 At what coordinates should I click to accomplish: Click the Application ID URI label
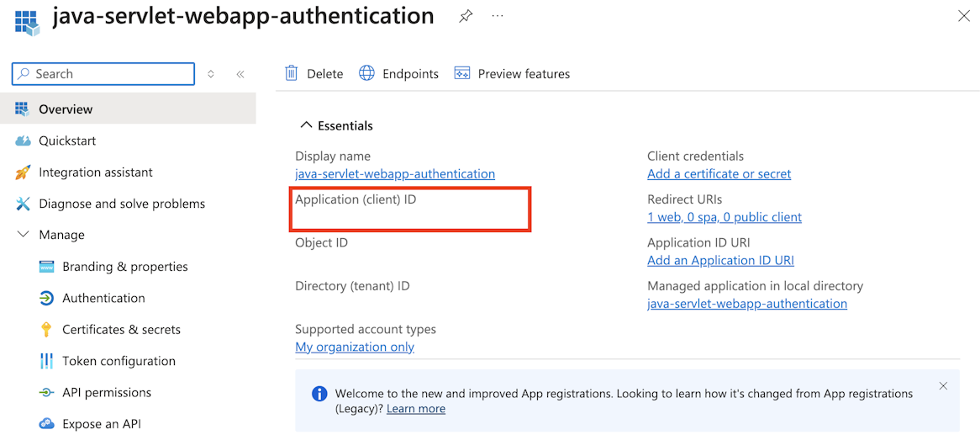pyautogui.click(x=698, y=242)
